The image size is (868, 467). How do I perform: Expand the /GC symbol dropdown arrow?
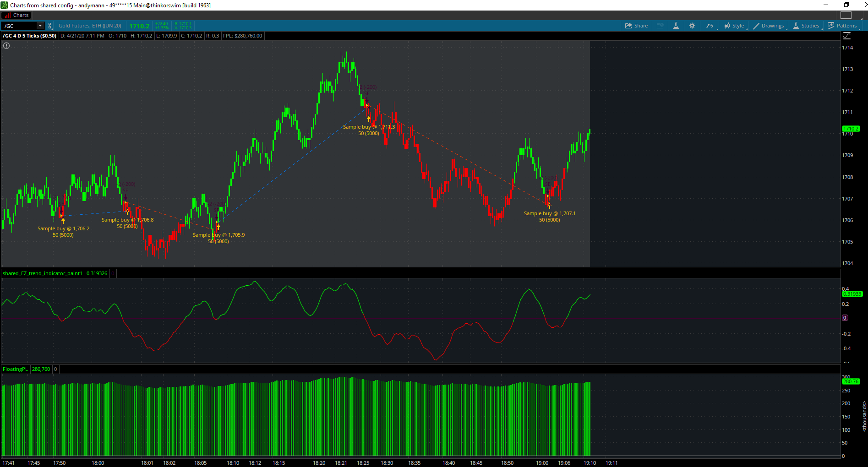[40, 26]
